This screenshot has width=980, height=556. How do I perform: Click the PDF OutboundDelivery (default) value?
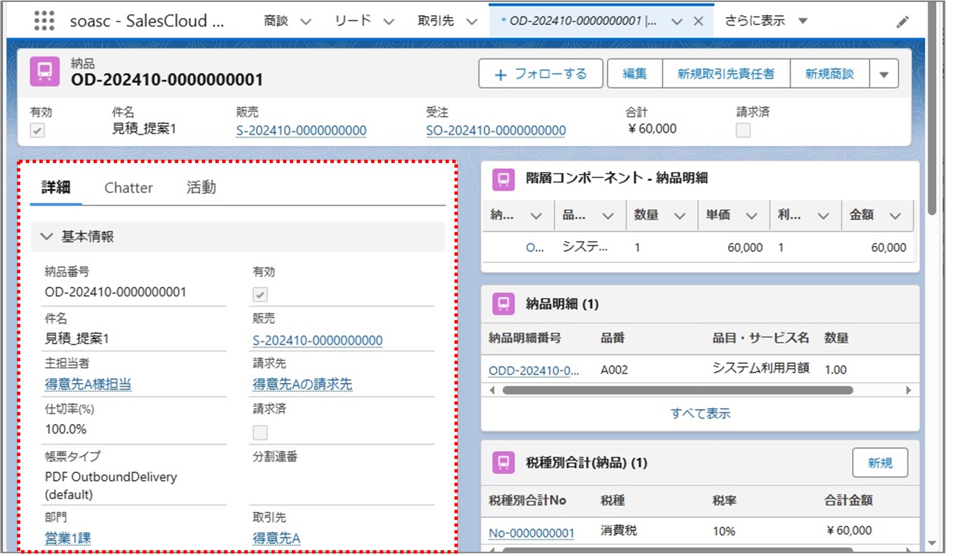tap(111, 486)
